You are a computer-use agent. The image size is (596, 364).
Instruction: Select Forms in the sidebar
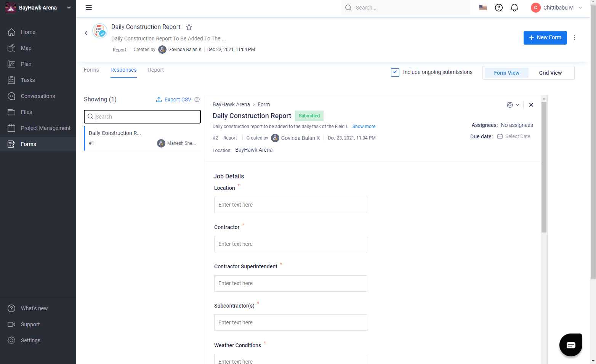point(38,144)
